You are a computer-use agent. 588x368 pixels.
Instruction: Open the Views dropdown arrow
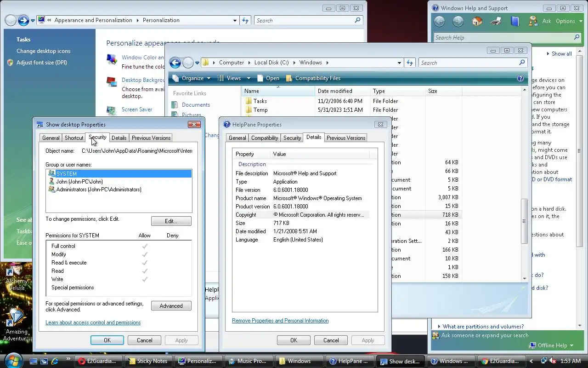click(x=249, y=78)
